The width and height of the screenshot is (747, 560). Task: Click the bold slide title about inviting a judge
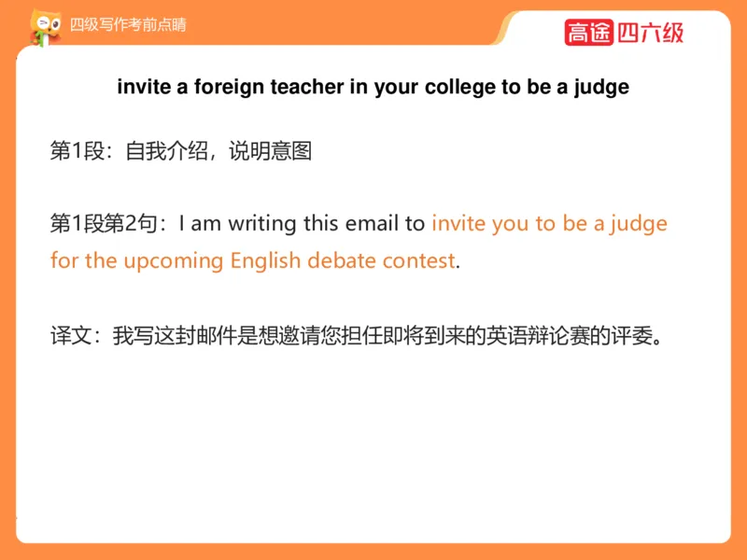[373, 88]
